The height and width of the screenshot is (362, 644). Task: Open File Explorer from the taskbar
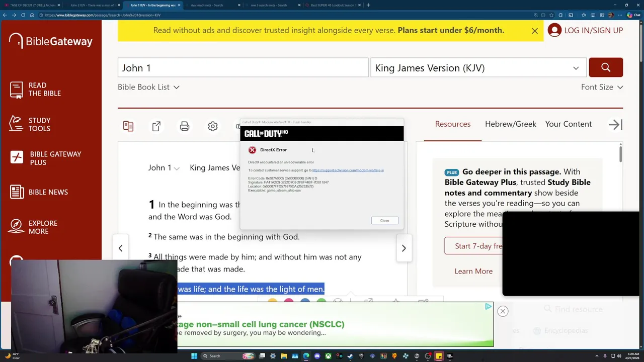[x=284, y=356]
